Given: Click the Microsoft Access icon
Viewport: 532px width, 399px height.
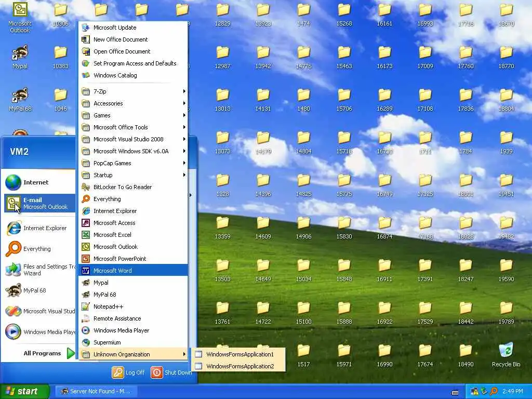Looking at the screenshot, I should 86,223.
